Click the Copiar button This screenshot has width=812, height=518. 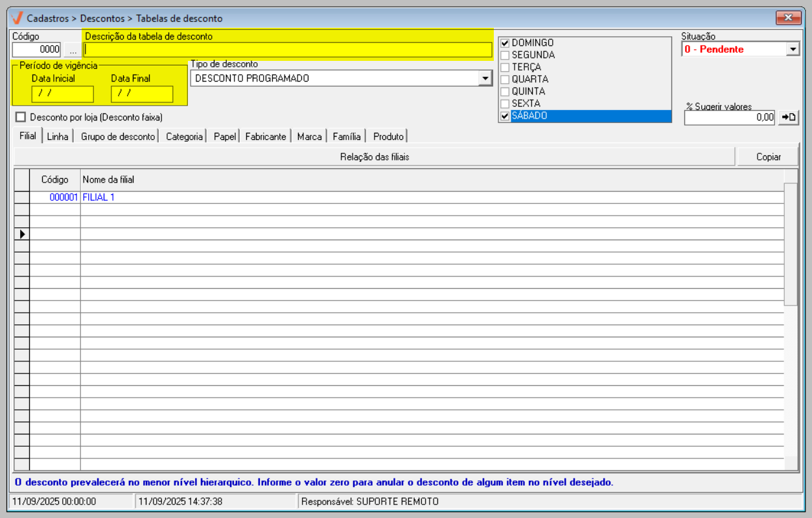tap(768, 157)
